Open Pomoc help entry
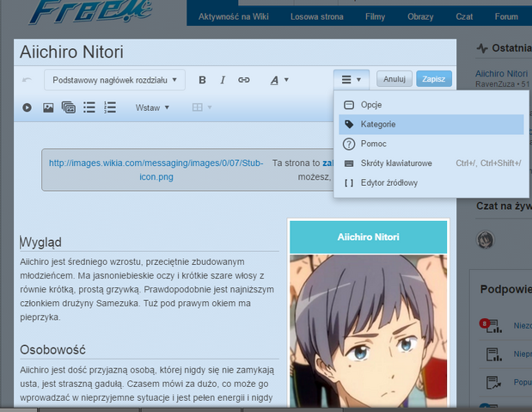The image size is (532, 412). pos(431,144)
